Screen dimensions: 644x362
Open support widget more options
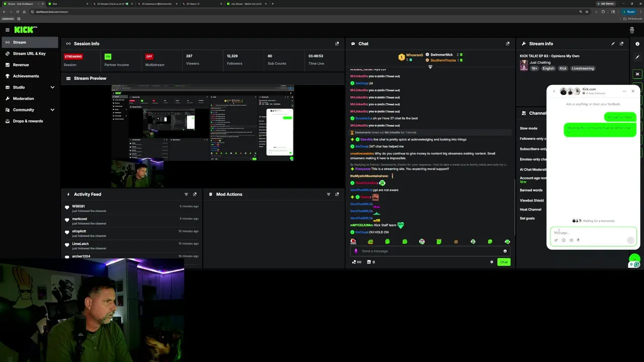click(624, 91)
